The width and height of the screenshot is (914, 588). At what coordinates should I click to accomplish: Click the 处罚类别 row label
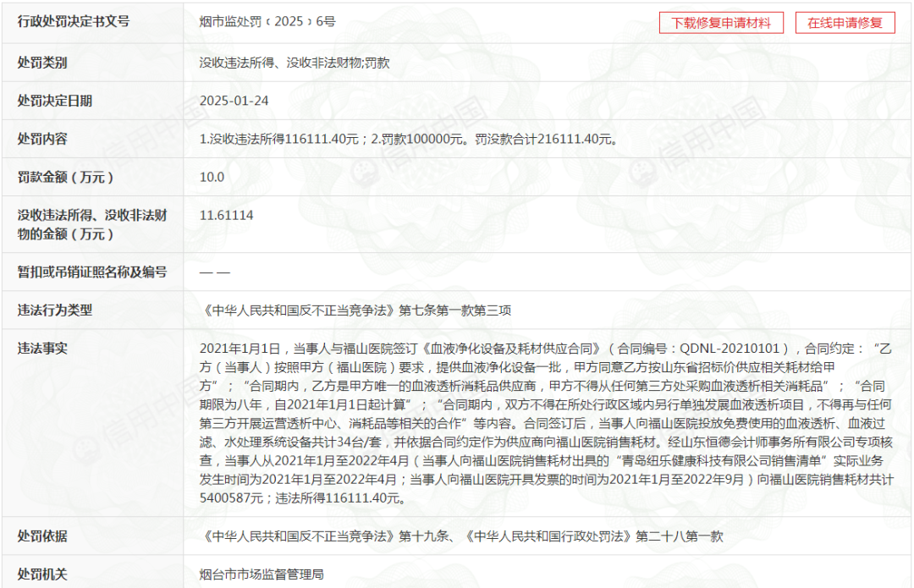pos(42,63)
